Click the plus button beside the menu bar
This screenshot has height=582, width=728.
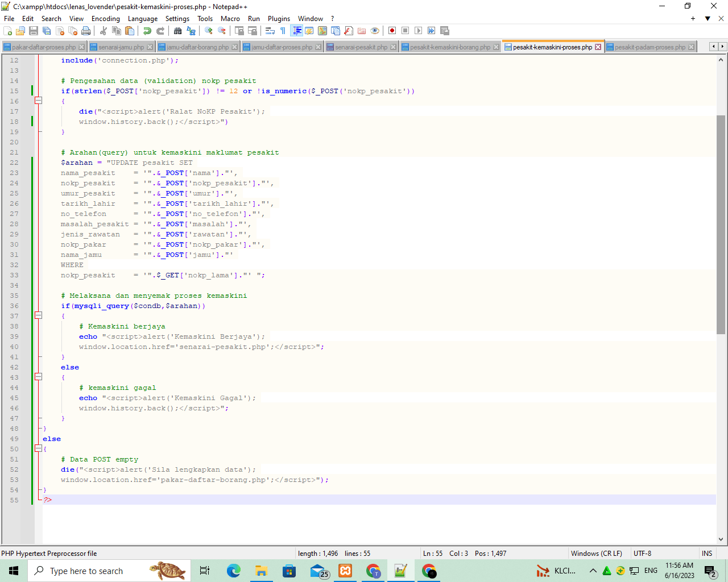click(x=693, y=19)
